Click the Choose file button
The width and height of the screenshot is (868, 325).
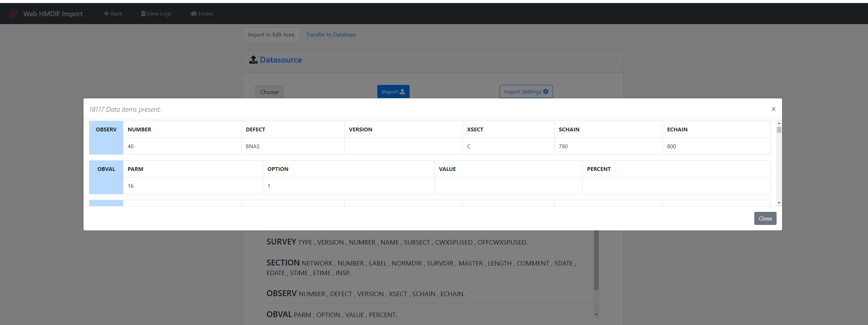click(269, 92)
